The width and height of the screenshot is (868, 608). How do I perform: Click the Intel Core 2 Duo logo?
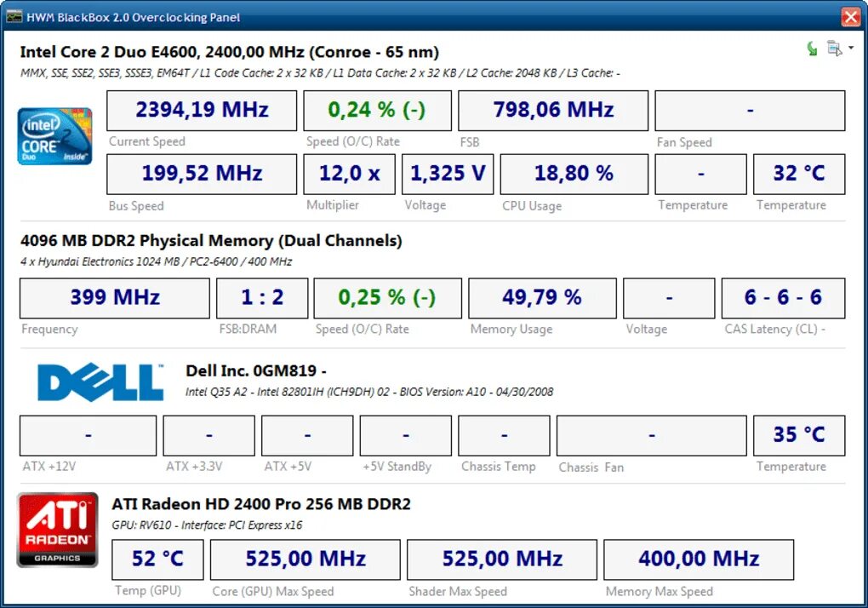point(54,136)
